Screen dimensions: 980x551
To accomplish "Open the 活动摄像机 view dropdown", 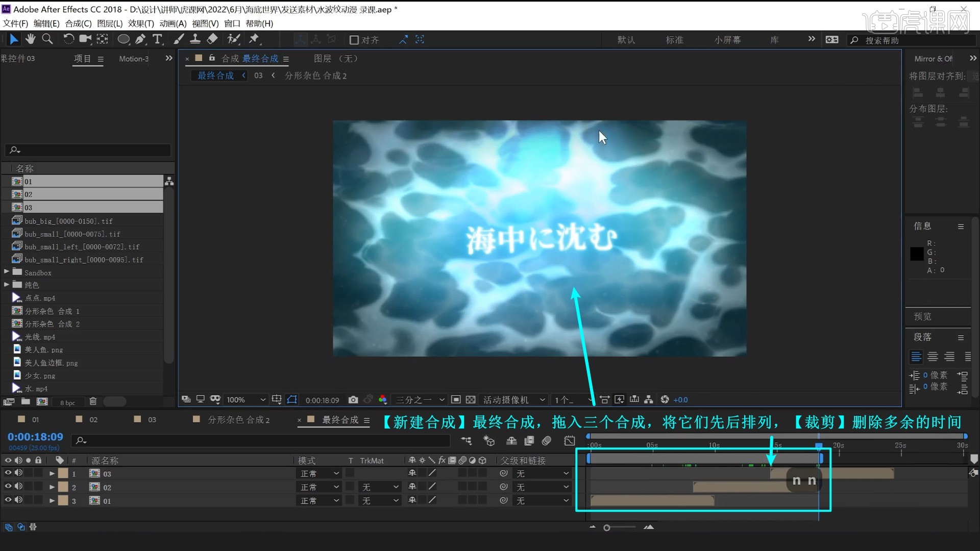I will coord(514,399).
